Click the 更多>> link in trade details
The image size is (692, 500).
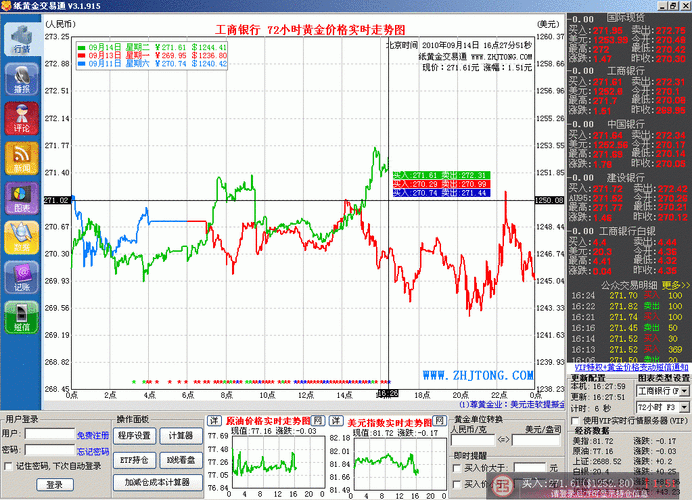676,284
